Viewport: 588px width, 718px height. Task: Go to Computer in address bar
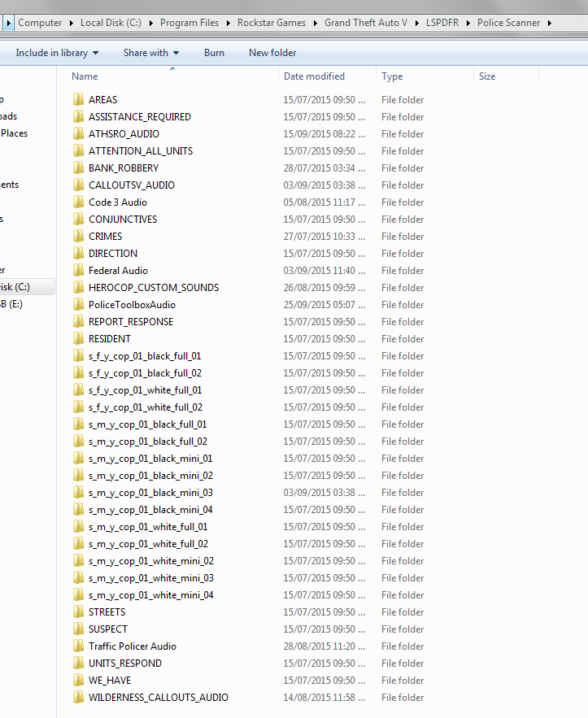[40, 23]
